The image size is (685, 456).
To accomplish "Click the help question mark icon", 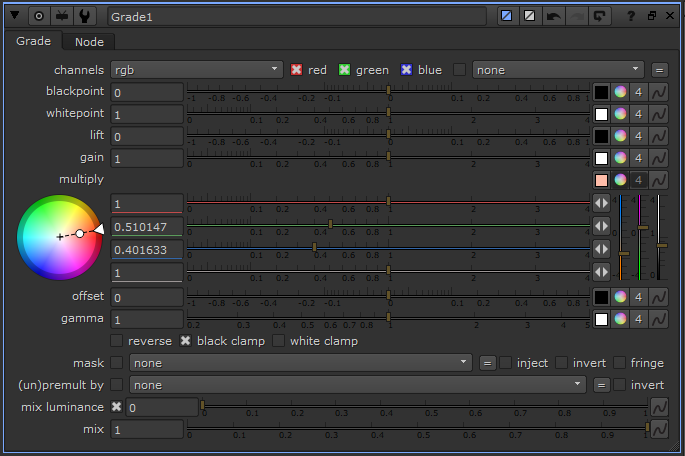I will click(x=630, y=16).
